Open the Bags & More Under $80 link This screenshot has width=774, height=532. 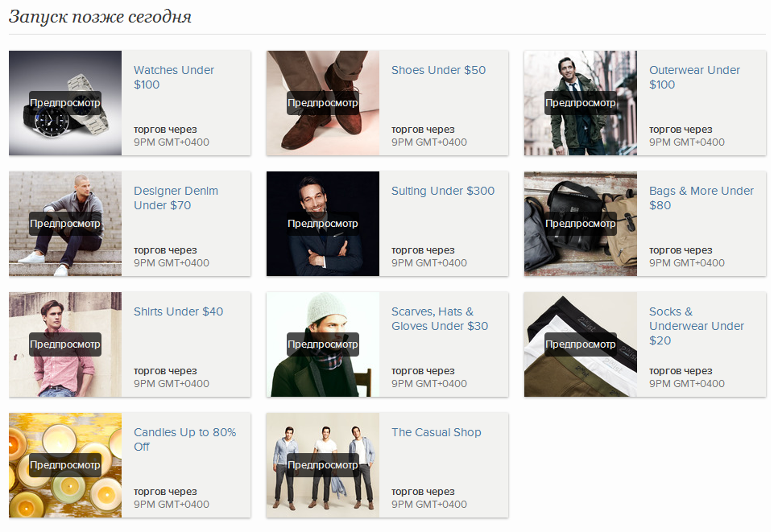coord(701,198)
